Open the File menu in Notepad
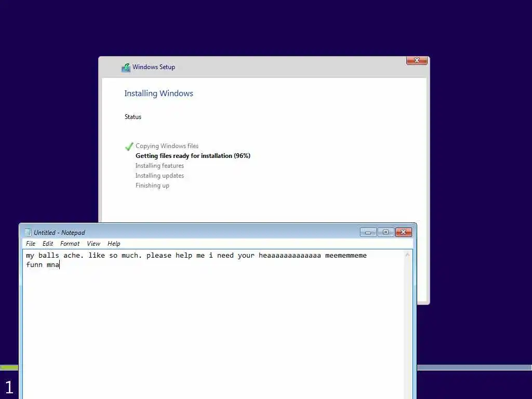Image resolution: width=532 pixels, height=399 pixels. pyautogui.click(x=31, y=244)
